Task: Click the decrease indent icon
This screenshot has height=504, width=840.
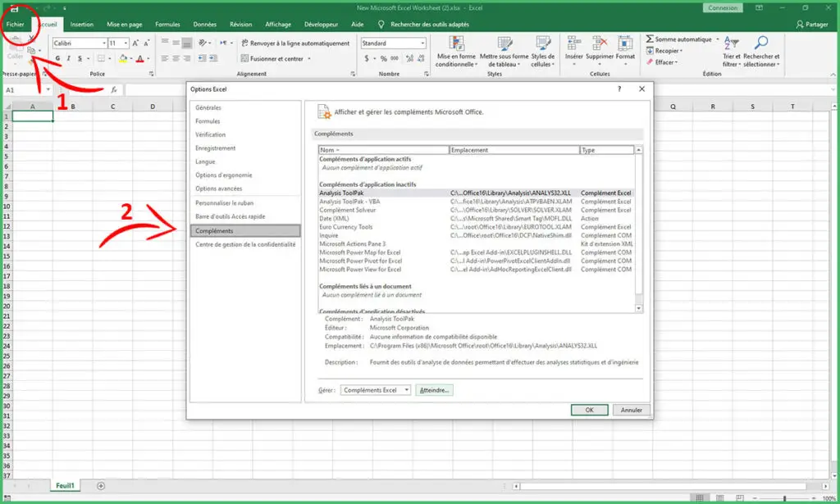Action: point(202,58)
